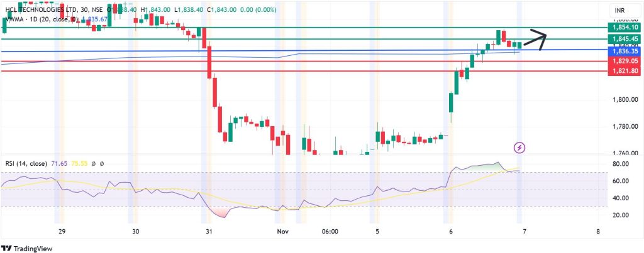Click the VWMA 1D indicator legend
The width and height of the screenshot is (644, 253).
[42, 19]
